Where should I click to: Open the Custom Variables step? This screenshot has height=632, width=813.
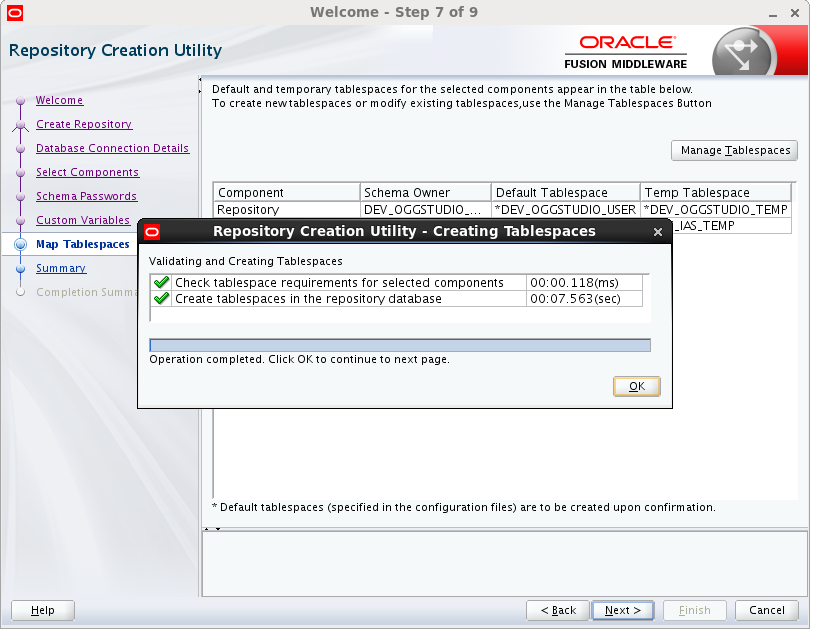[x=83, y=220]
